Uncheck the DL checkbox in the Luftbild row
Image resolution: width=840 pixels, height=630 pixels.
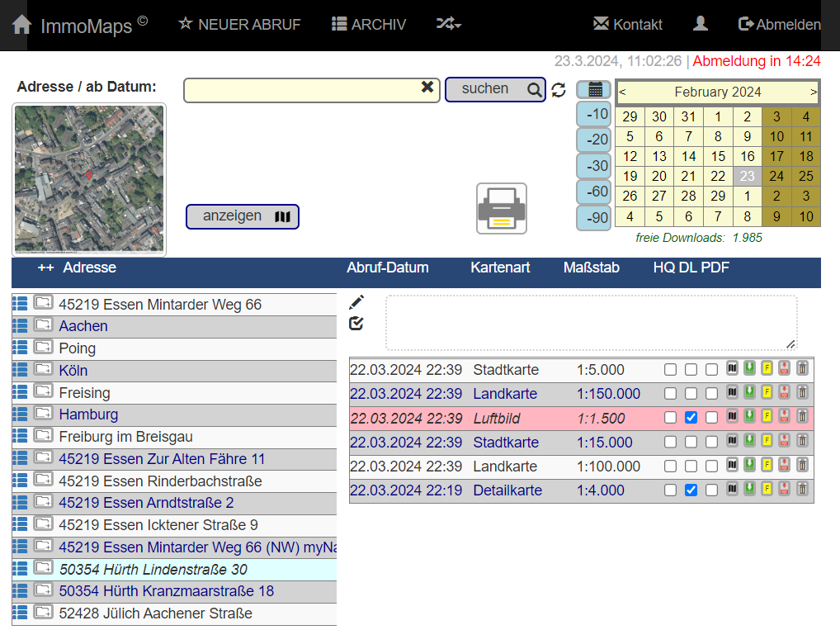point(691,418)
